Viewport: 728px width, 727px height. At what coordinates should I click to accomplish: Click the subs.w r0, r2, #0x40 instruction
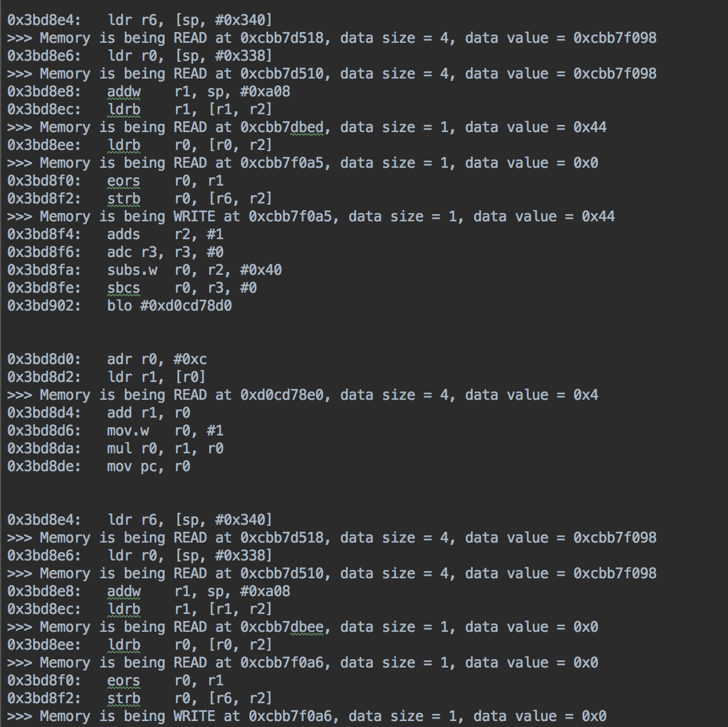point(194,270)
